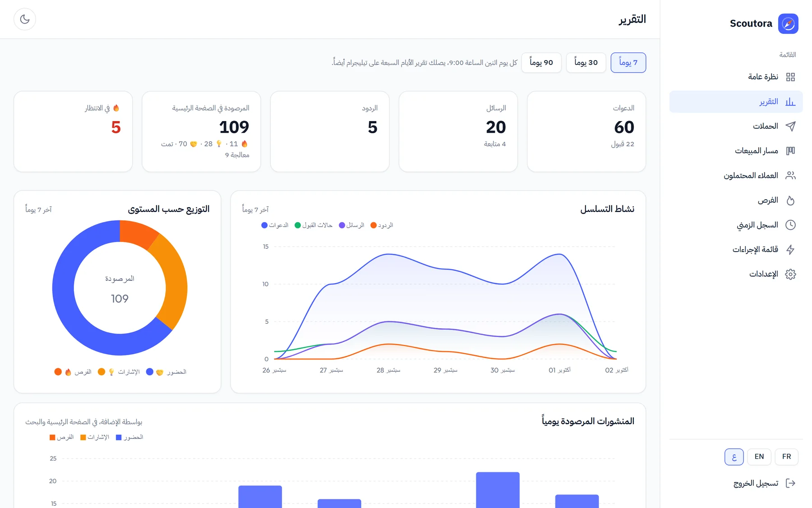This screenshot has height=508, width=812.
Task: Click the الفرص flame icon
Action: point(790,200)
